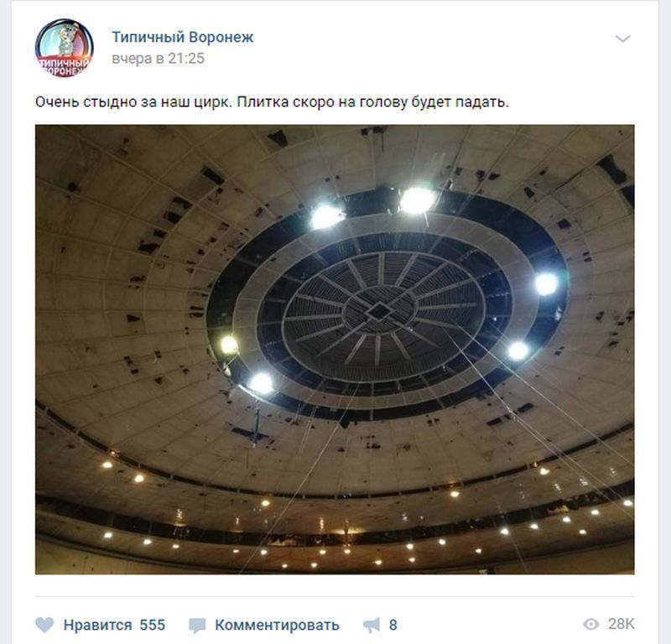
Task: Expand the post options chevron
Action: [622, 39]
